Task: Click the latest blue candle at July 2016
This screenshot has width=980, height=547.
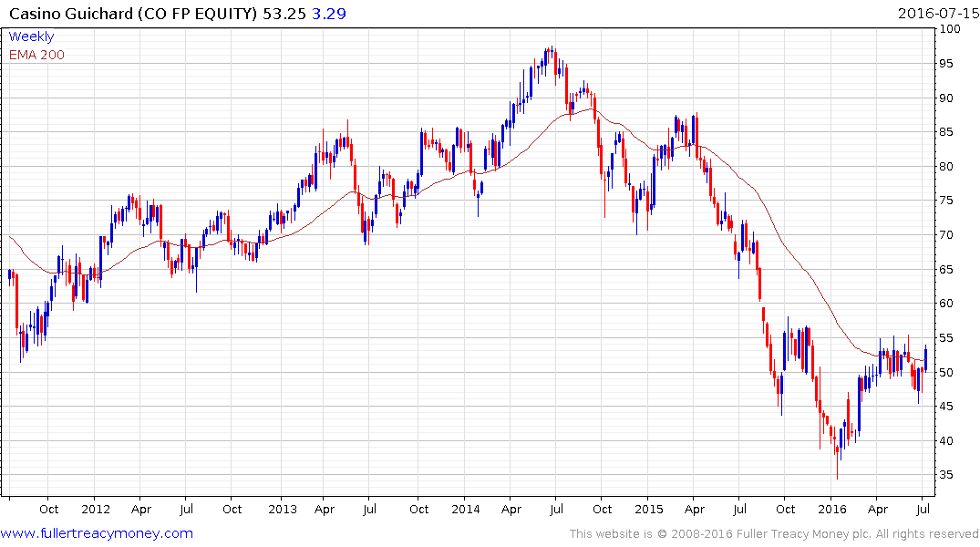Action: 925,357
